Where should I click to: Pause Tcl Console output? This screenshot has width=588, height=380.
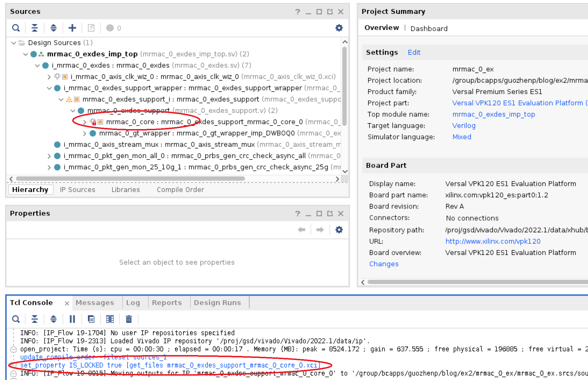[x=72, y=319]
